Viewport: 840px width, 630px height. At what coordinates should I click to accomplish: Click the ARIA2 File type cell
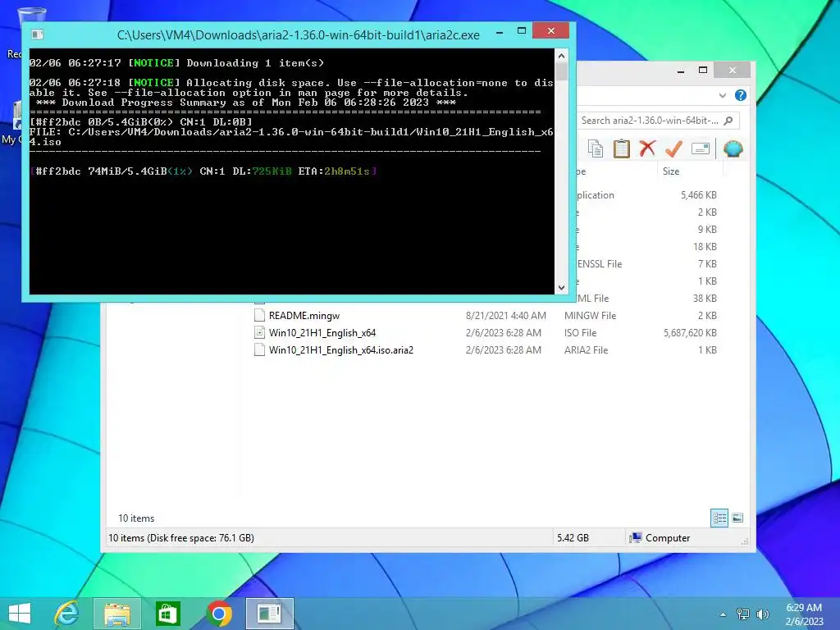[586, 349]
